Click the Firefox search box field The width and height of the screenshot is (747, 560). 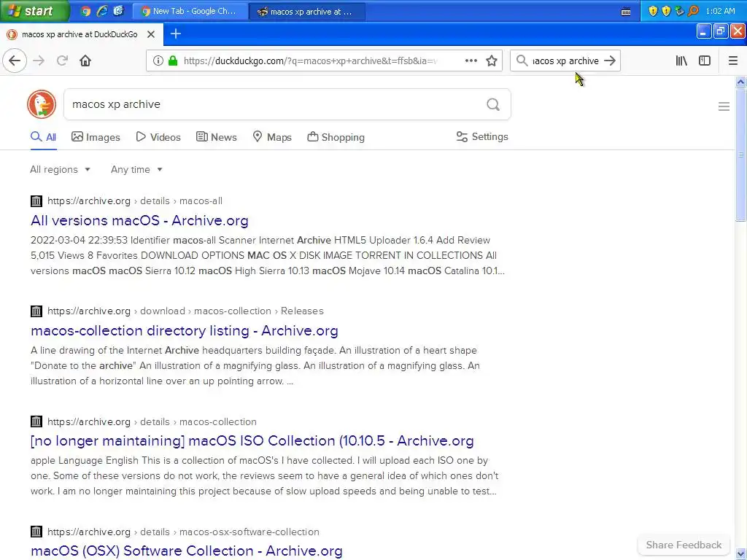(x=565, y=61)
